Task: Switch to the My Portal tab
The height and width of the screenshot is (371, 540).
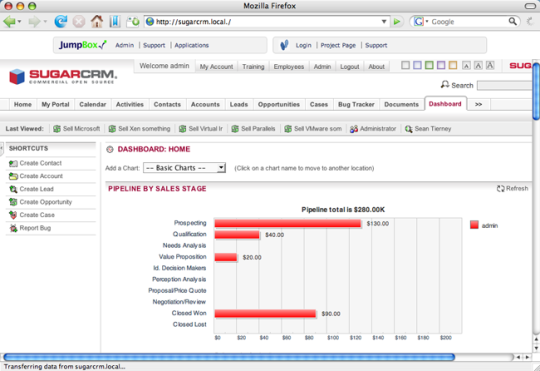Action: pyautogui.click(x=55, y=104)
